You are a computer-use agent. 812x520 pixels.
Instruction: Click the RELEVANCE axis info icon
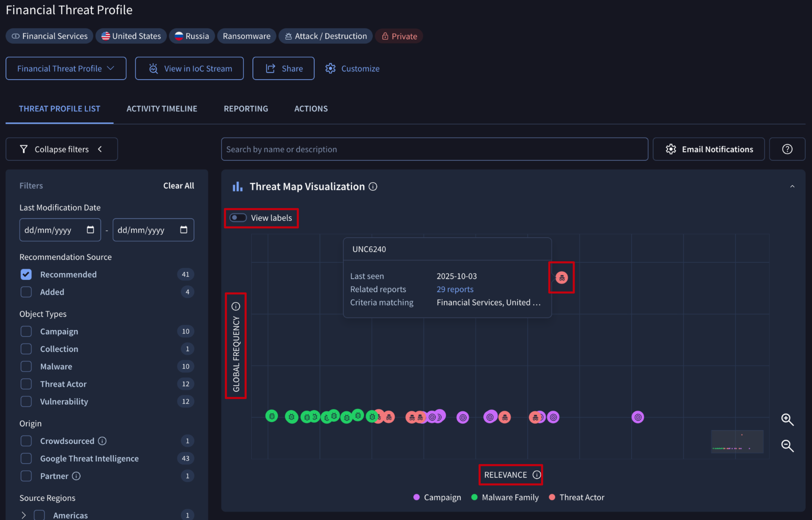pos(536,475)
